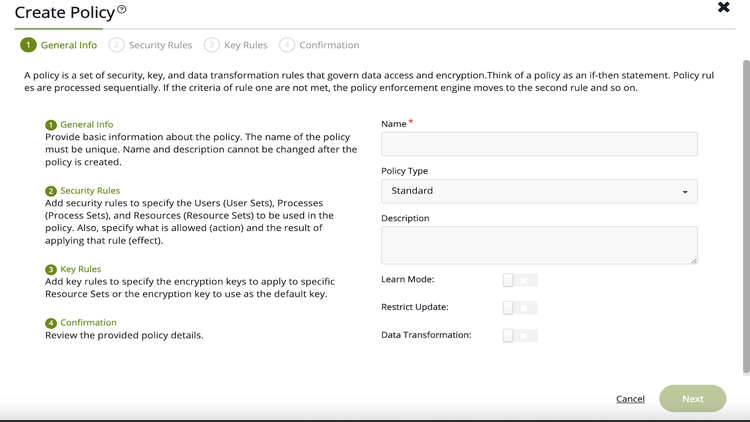
Task: Click the Policy Type label
Action: coord(404,171)
